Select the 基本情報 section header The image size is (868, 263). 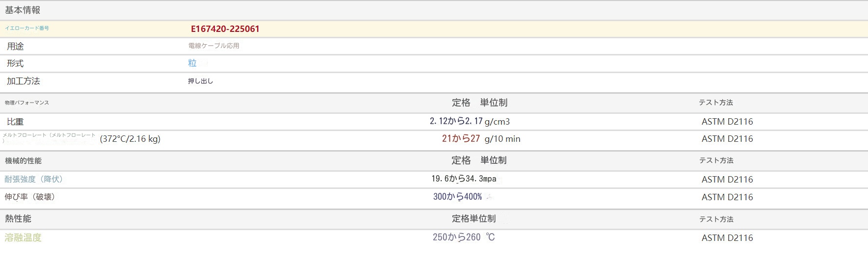tap(23, 10)
